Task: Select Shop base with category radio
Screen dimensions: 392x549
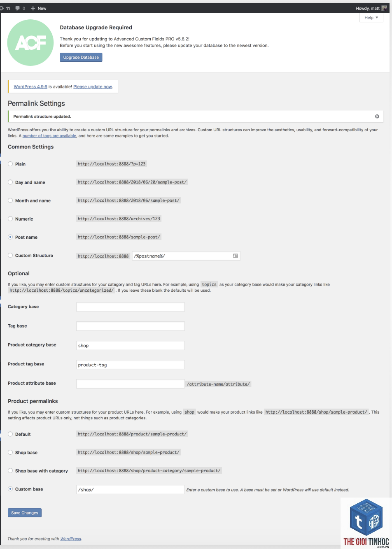Action: (x=10, y=470)
